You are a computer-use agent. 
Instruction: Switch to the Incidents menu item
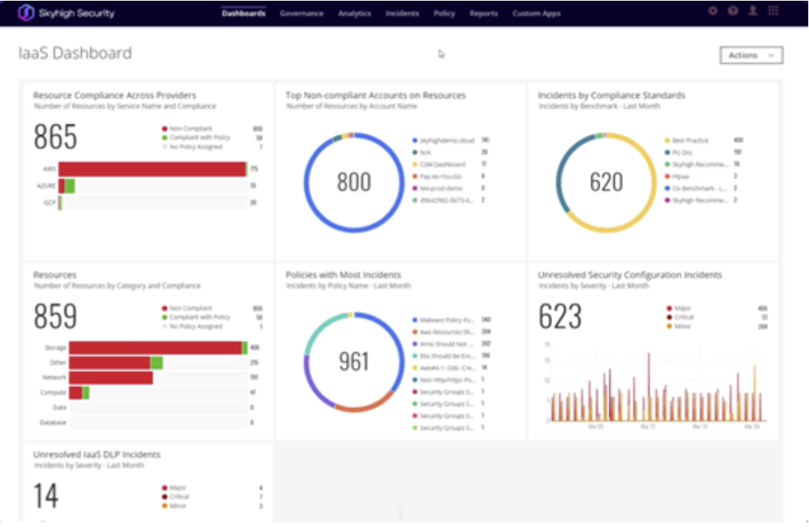tap(403, 13)
